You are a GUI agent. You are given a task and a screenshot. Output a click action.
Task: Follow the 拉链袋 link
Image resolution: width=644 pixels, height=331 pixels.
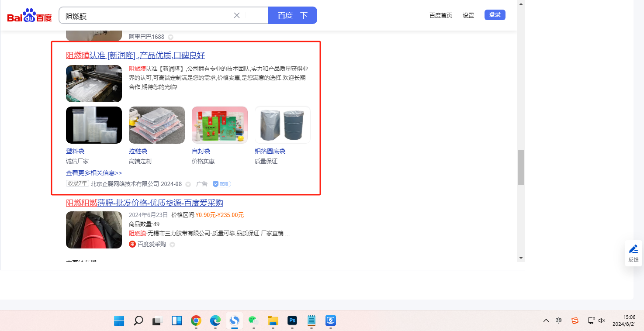click(138, 151)
